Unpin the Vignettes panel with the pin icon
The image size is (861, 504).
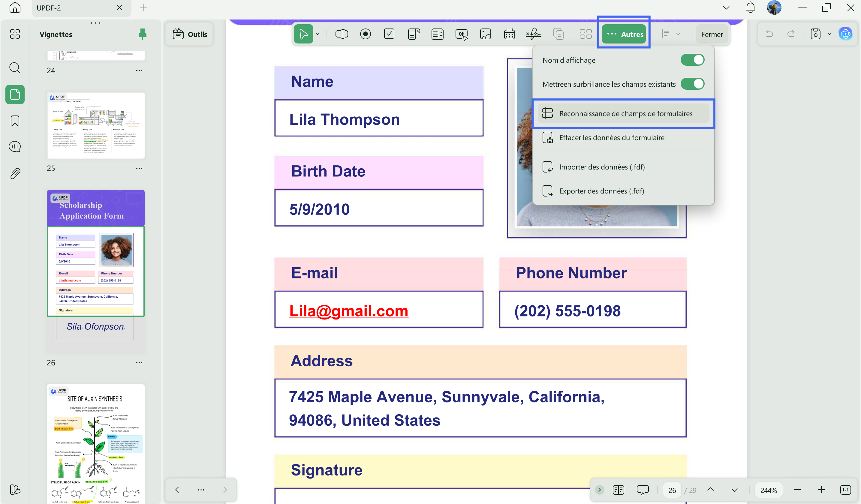coord(142,34)
